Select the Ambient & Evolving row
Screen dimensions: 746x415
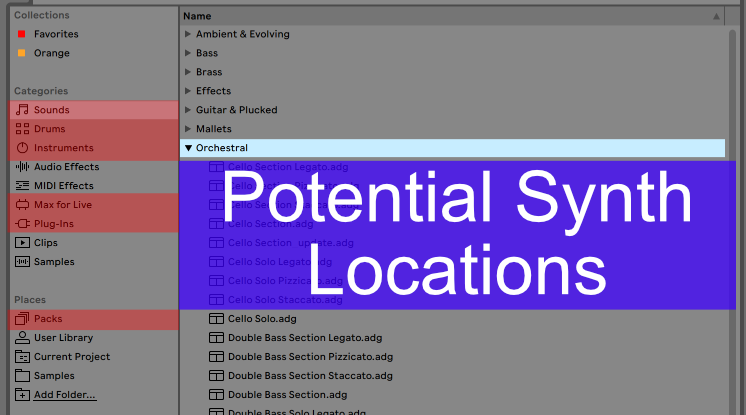coord(452,34)
